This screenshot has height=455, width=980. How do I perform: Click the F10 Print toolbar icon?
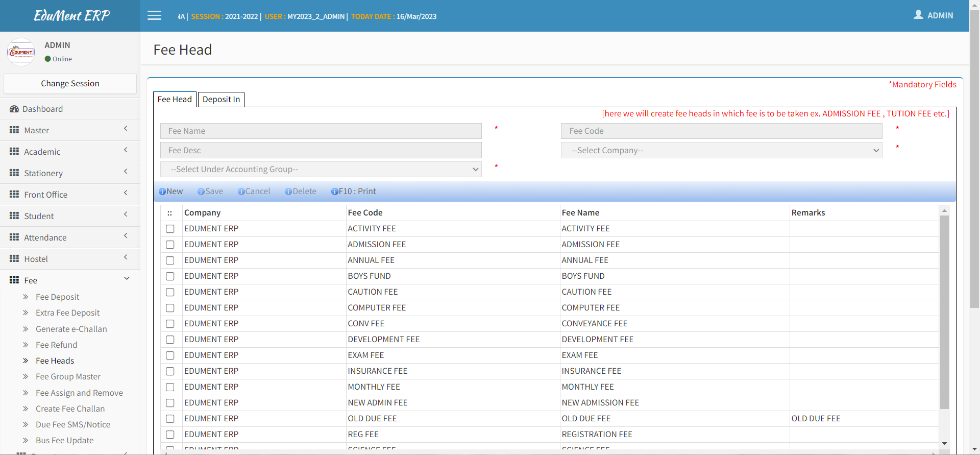coord(335,191)
